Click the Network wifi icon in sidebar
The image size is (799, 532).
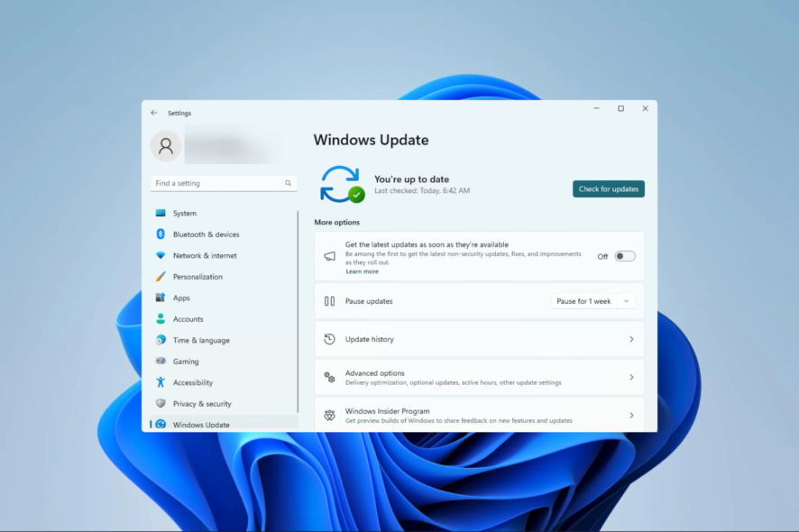(161, 255)
